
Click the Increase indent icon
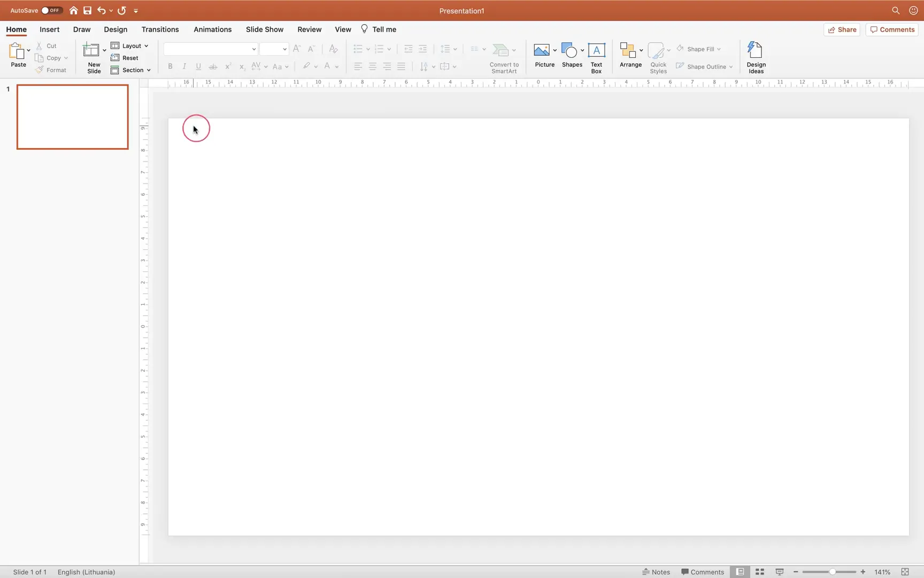(422, 49)
